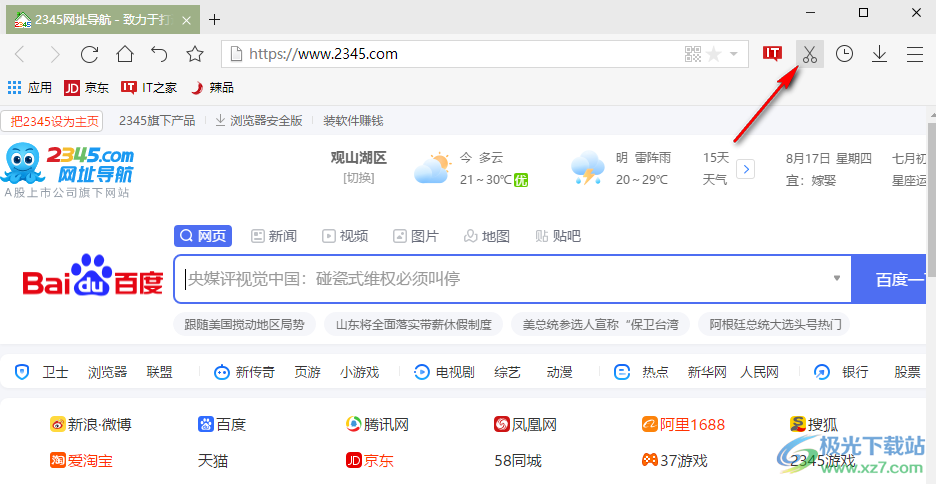Open 凤凰网 site link
This screenshot has width=936, height=484.
(525, 424)
